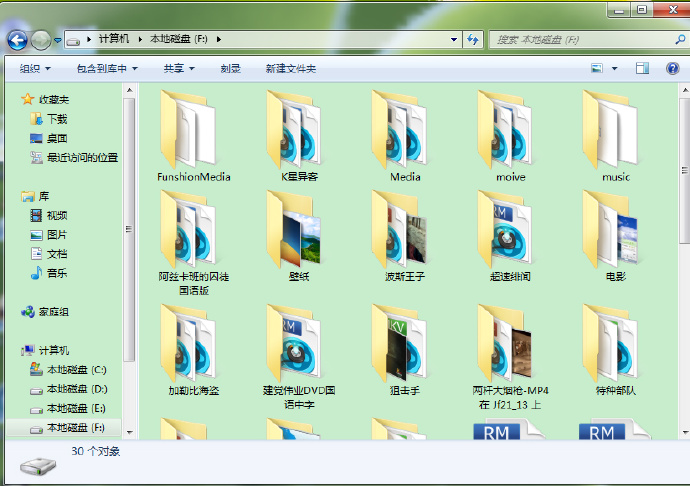
Task: Select the moive folder
Action: [510, 136]
